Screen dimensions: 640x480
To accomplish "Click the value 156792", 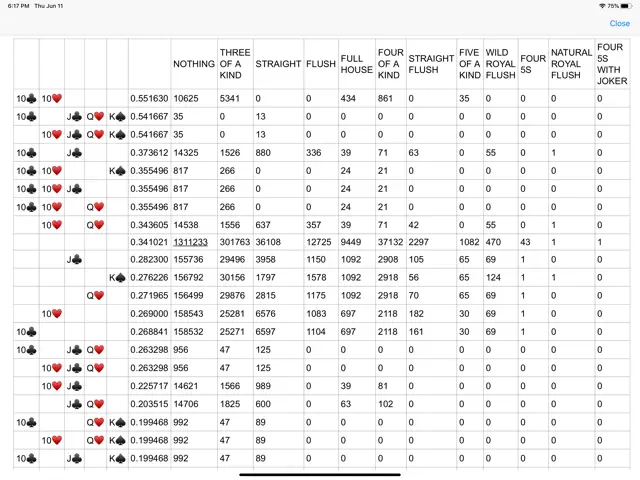I will 188,278.
